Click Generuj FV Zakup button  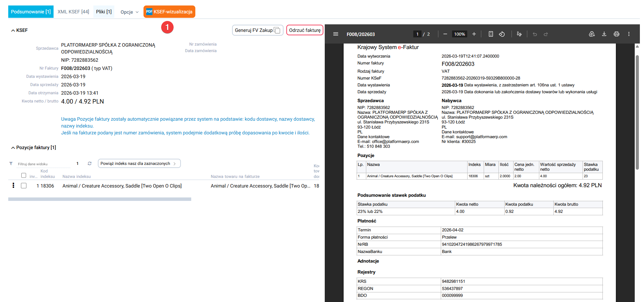pos(257,30)
